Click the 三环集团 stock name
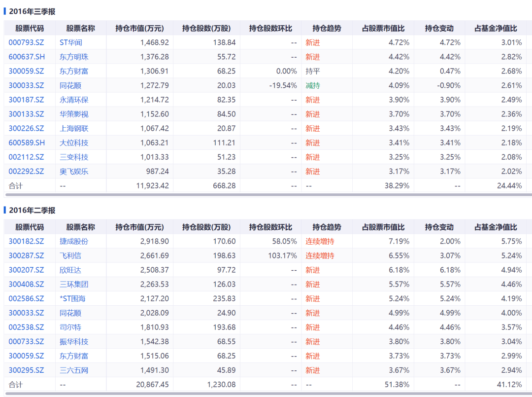 pyautogui.click(x=74, y=284)
